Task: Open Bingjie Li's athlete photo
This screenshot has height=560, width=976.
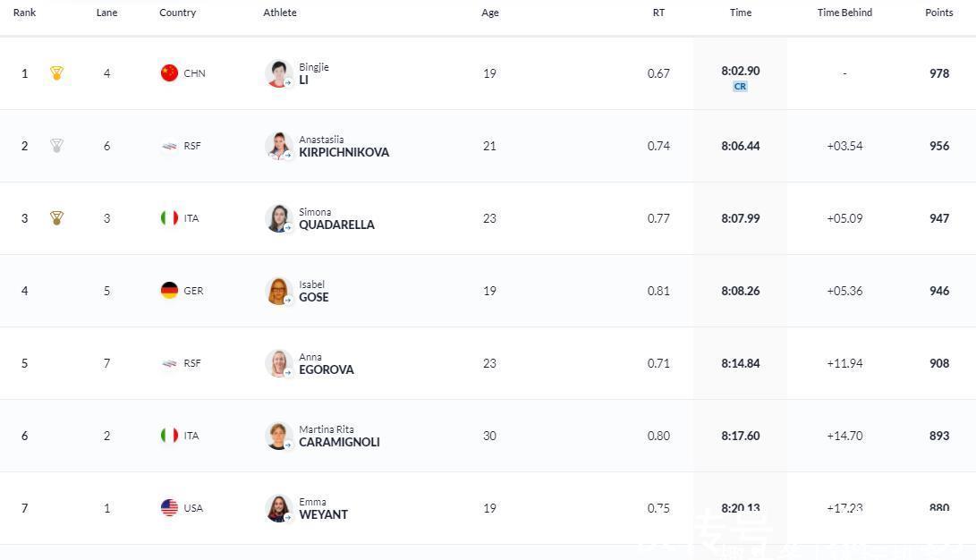Action: (279, 73)
